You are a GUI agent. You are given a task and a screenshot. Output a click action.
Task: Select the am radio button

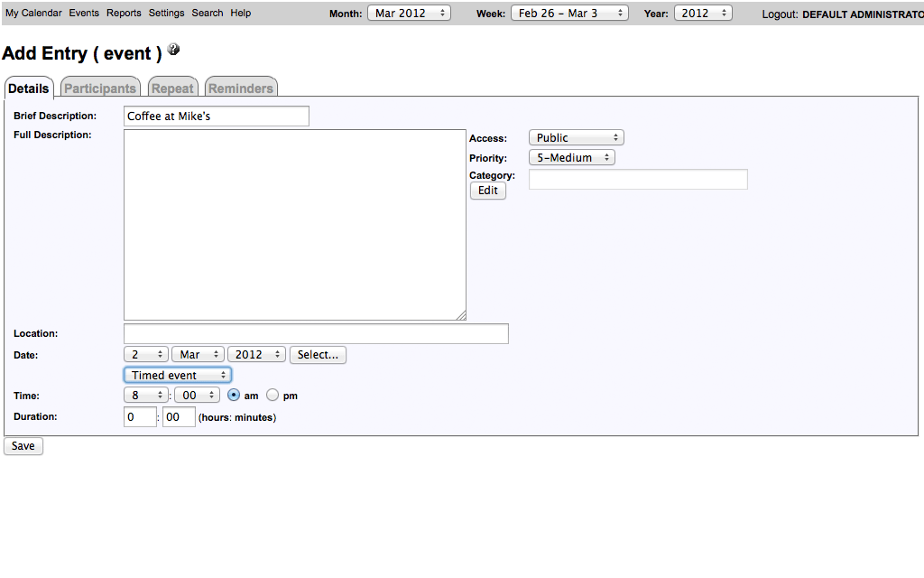coord(234,396)
